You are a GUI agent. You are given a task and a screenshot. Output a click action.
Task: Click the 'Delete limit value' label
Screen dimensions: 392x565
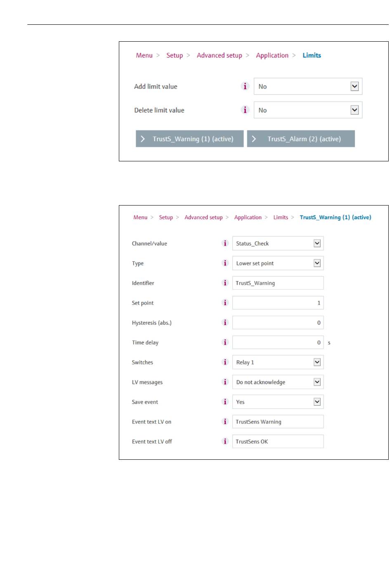[x=159, y=110]
